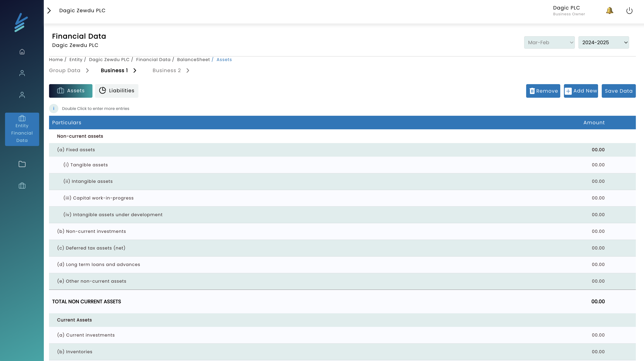
Task: Switch to the Liabilities tab
Action: pos(117,91)
